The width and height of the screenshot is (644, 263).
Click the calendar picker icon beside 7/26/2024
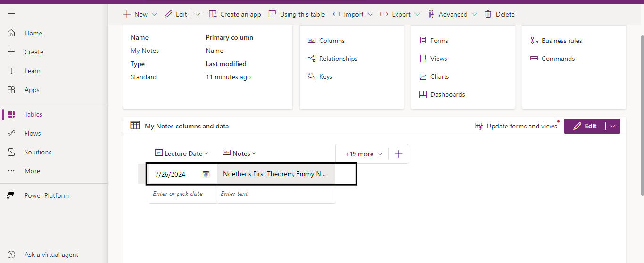tap(206, 174)
